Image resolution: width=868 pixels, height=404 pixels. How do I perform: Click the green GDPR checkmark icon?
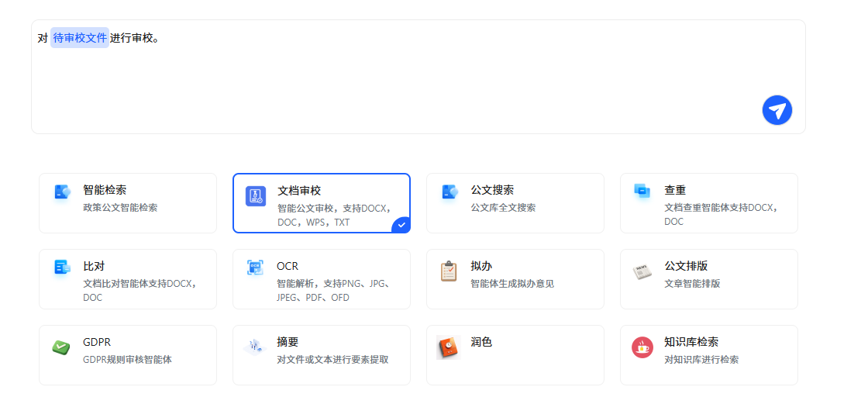[x=61, y=347]
